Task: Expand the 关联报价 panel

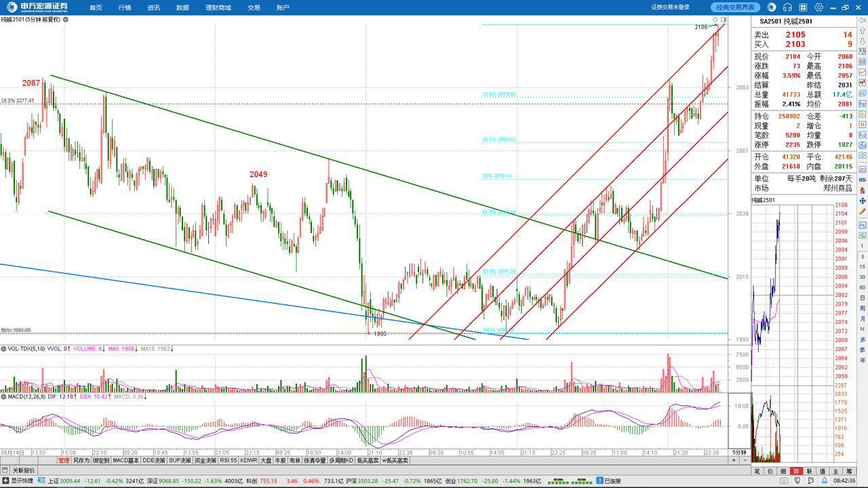Action: pos(24,470)
